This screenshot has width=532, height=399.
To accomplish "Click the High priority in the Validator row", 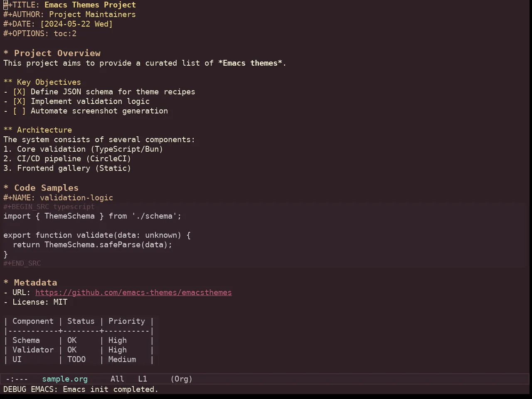I will (118, 350).
